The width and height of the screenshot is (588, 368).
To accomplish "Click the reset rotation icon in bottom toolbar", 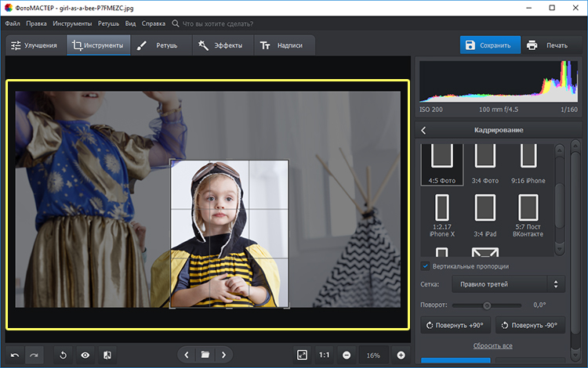I will coord(63,355).
